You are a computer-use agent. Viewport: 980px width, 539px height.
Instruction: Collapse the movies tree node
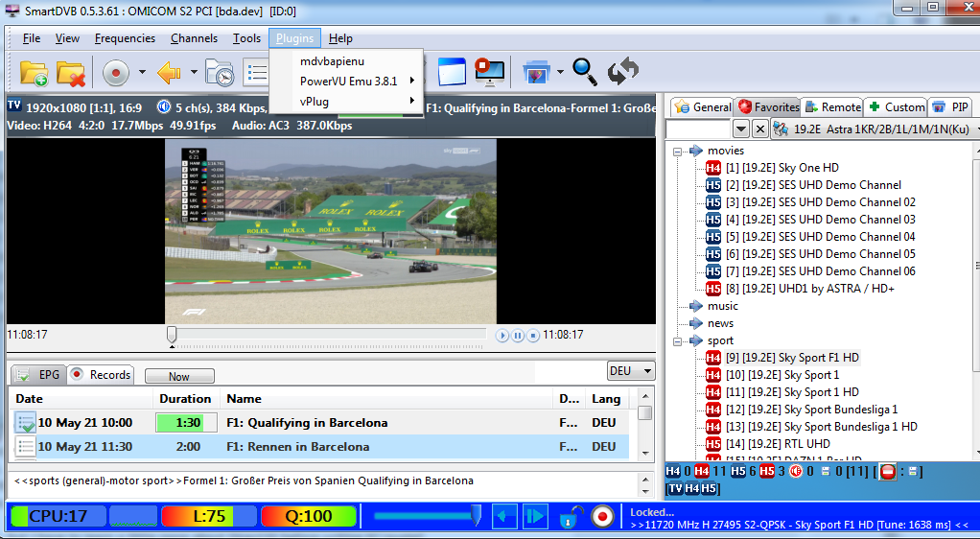pos(678,152)
